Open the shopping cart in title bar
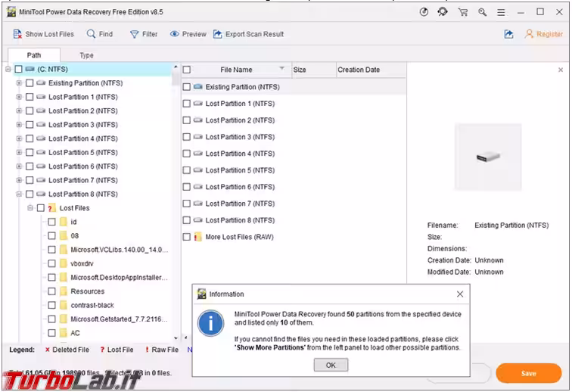 pyautogui.click(x=462, y=12)
